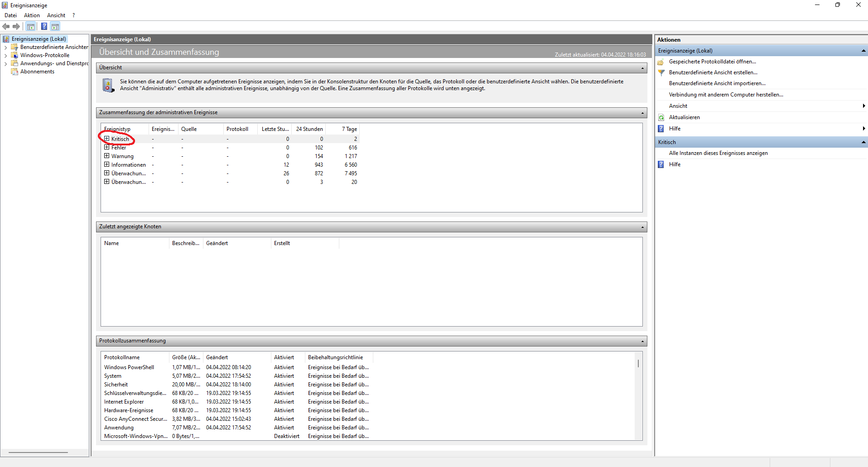Toggle the action pane toolbar icon
868x467 pixels.
(x=55, y=26)
